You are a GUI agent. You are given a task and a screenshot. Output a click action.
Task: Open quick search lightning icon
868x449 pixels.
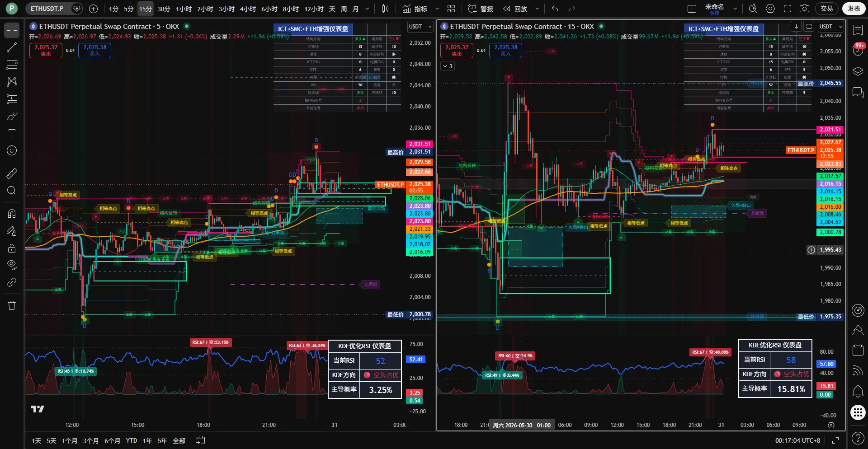(753, 9)
